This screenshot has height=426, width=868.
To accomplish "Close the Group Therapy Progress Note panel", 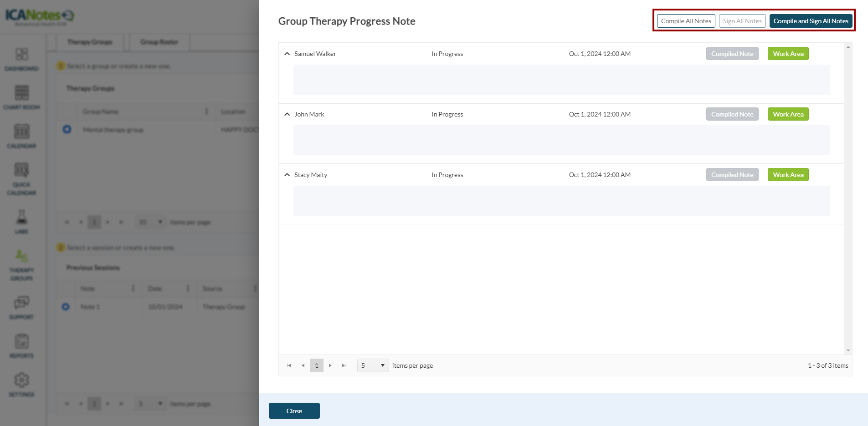I will (x=294, y=411).
